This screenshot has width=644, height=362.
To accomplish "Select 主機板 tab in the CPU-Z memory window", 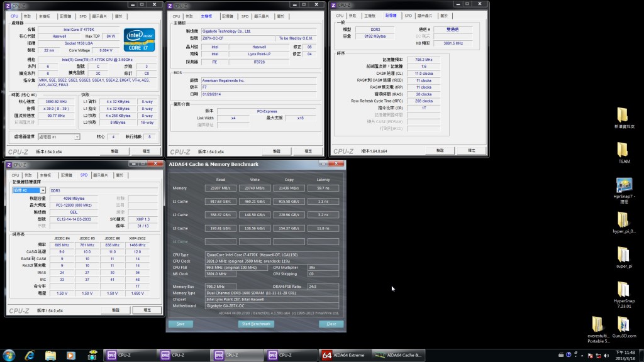I will 370,16.
